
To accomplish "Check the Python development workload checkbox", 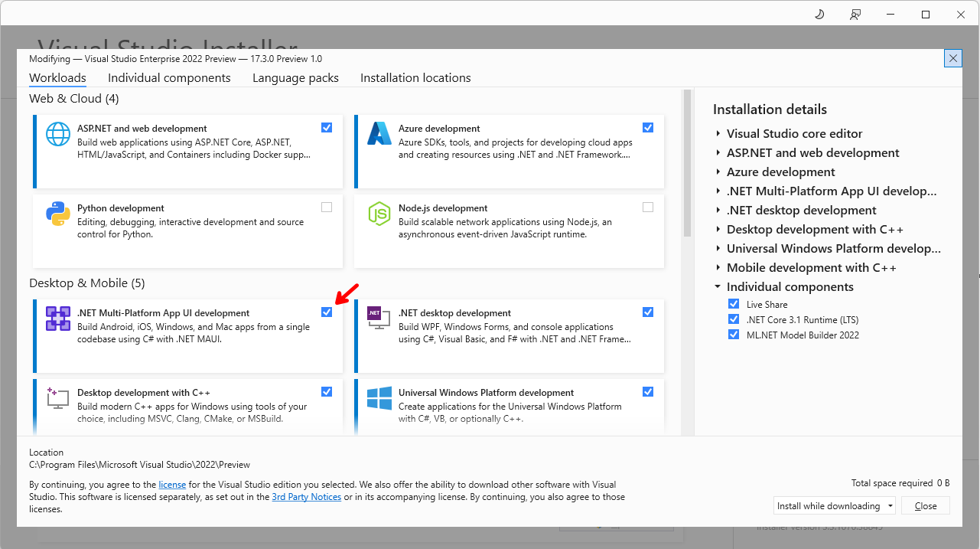I will point(327,208).
